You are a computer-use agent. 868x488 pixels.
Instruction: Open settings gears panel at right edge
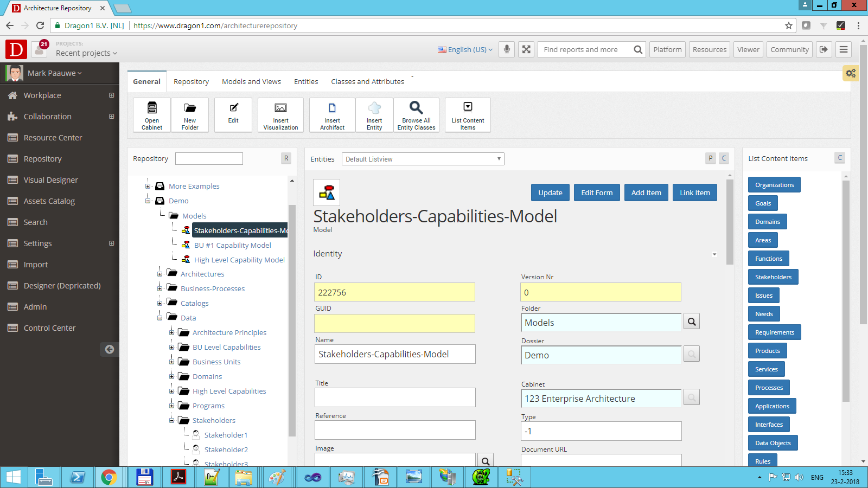(x=851, y=73)
